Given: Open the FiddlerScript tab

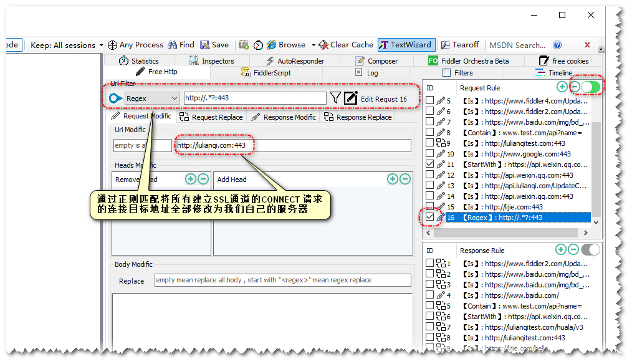Looking at the screenshot, I should (266, 72).
